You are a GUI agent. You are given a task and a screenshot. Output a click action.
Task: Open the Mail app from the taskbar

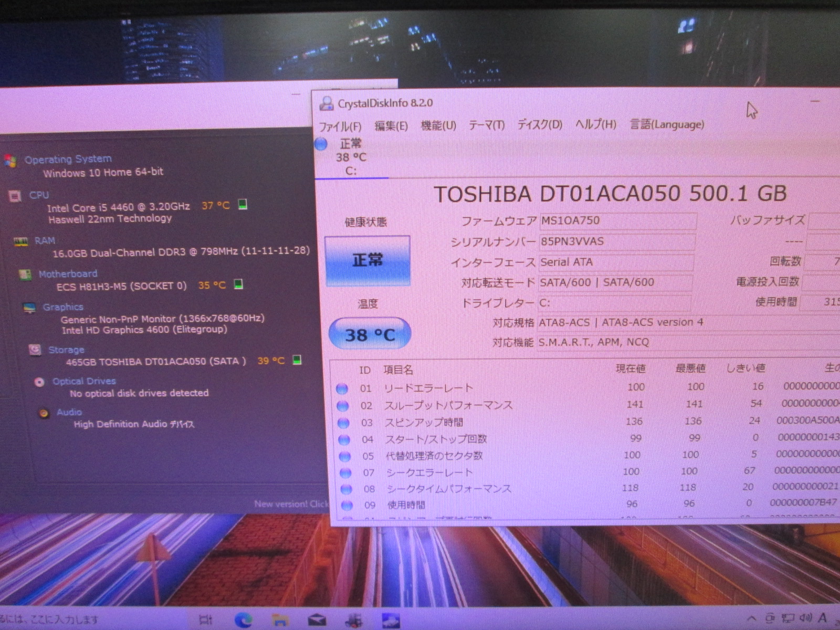point(317,620)
